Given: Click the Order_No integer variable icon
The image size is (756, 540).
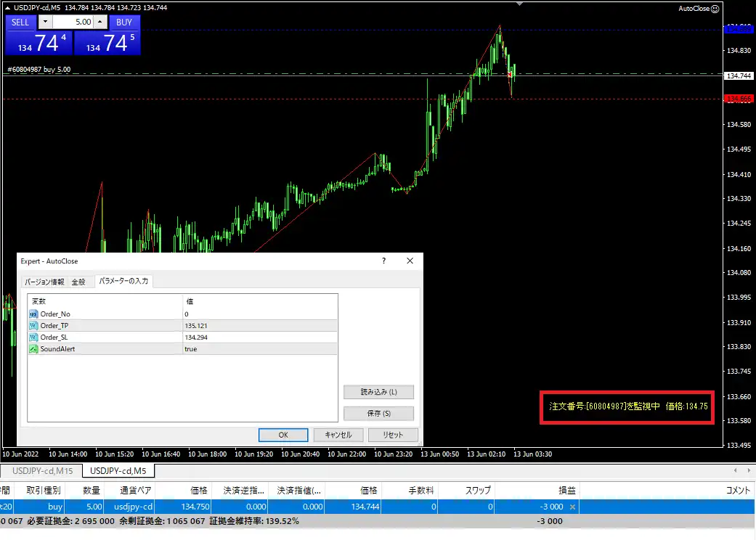Looking at the screenshot, I should point(33,314).
